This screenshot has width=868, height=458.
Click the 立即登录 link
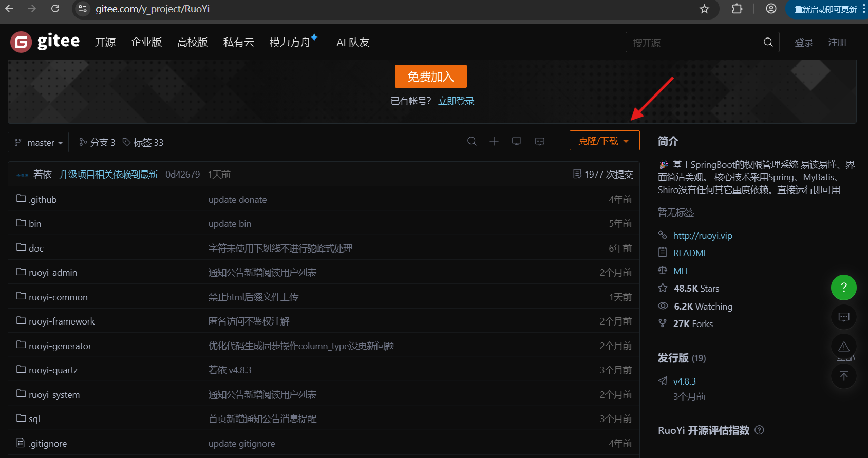[456, 101]
